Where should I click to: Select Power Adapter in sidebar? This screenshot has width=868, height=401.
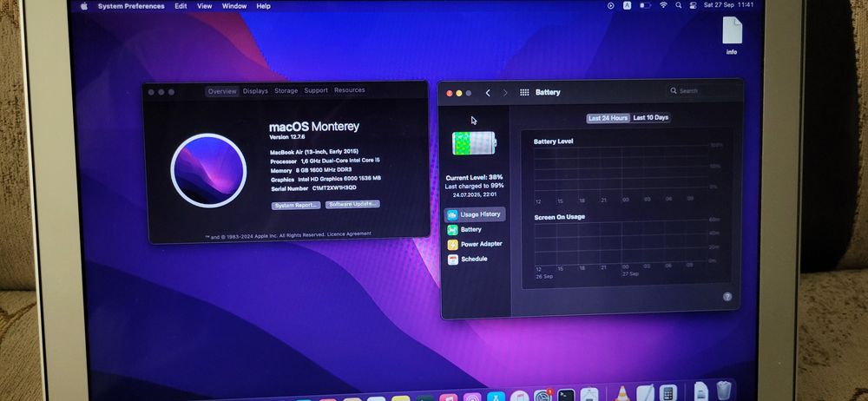475,244
